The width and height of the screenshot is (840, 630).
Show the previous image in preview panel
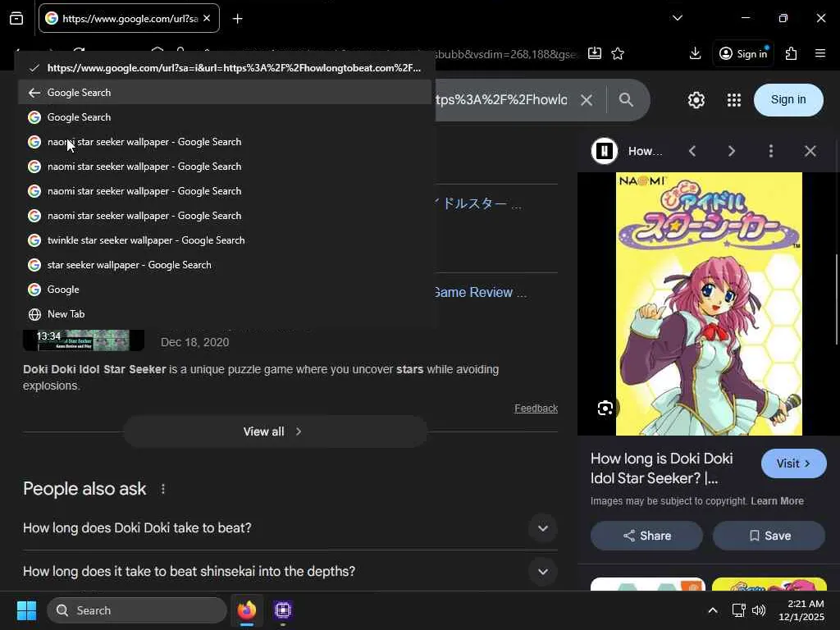(692, 151)
